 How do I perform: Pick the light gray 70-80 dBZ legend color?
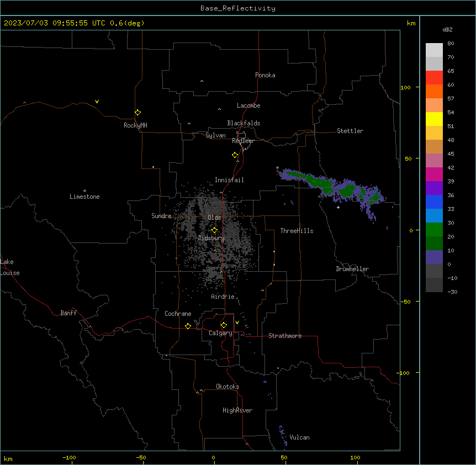coord(434,50)
